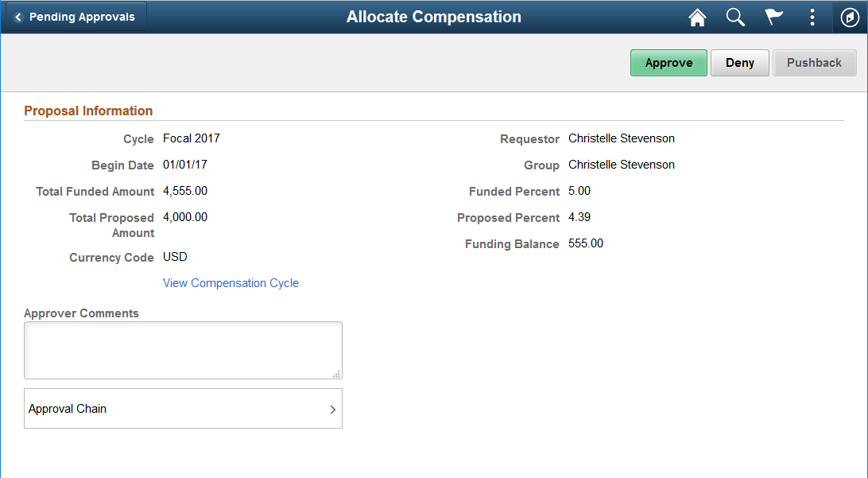Click the Approval Chain forward chevron

333,408
